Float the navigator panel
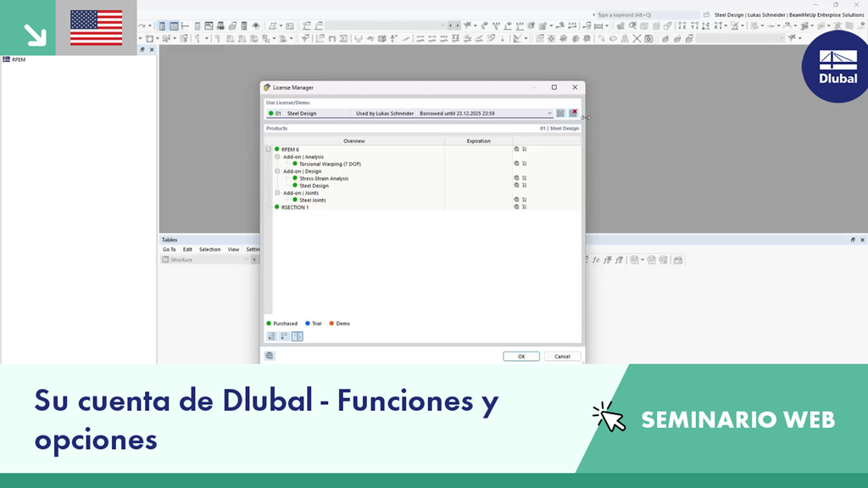Screen dimensions: 868x488 tap(142, 49)
